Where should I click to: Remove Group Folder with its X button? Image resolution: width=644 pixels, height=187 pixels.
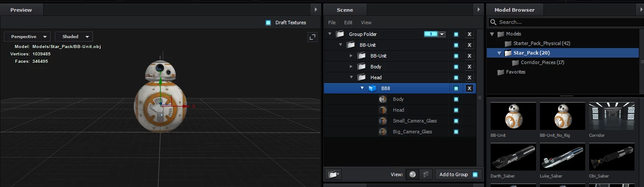470,34
